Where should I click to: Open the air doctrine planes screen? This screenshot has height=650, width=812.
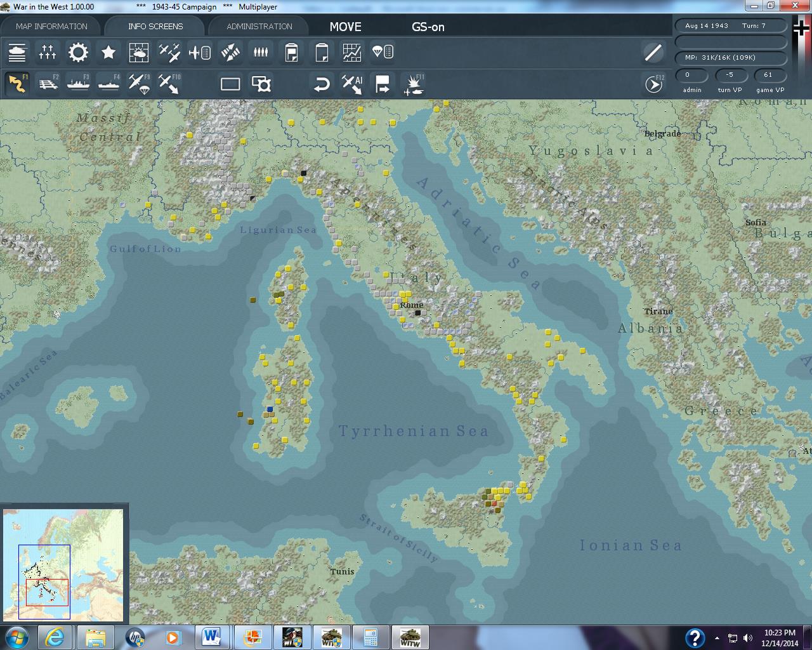pos(169,52)
